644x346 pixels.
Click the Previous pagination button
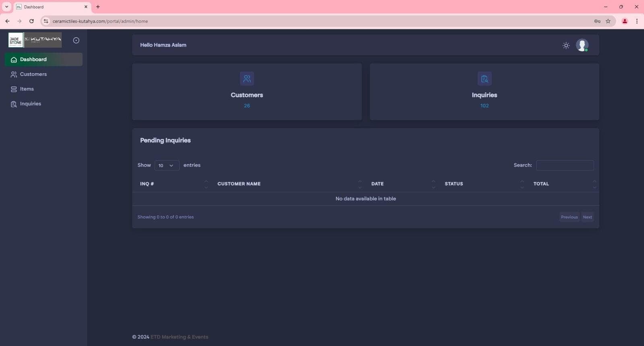(569, 217)
